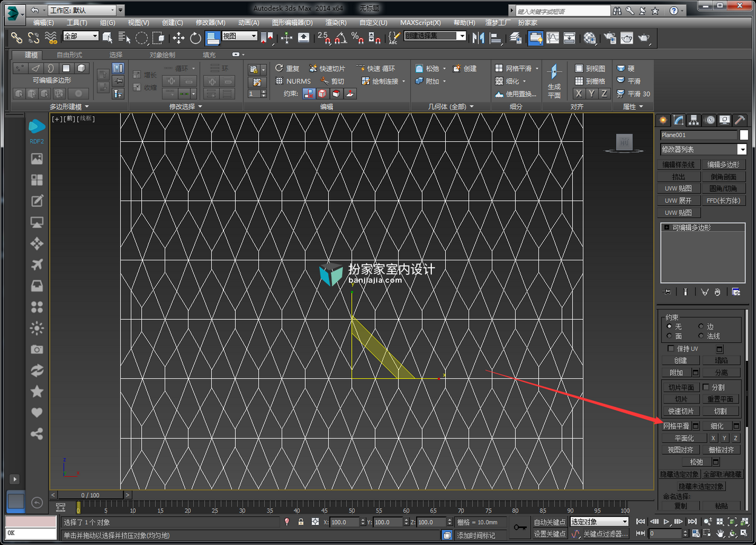This screenshot has width=756, height=545.
Task: Select the 边 (Edge) constraint radio
Action: coord(701,326)
